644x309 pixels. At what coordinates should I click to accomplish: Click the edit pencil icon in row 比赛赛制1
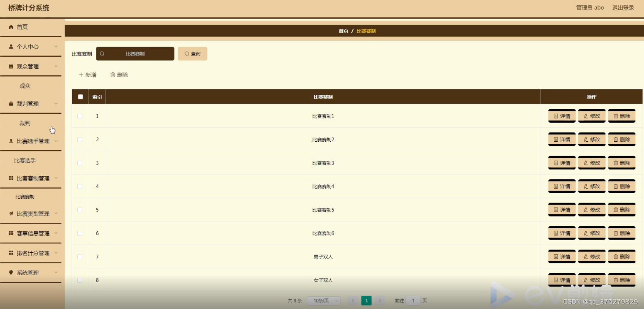(586, 116)
